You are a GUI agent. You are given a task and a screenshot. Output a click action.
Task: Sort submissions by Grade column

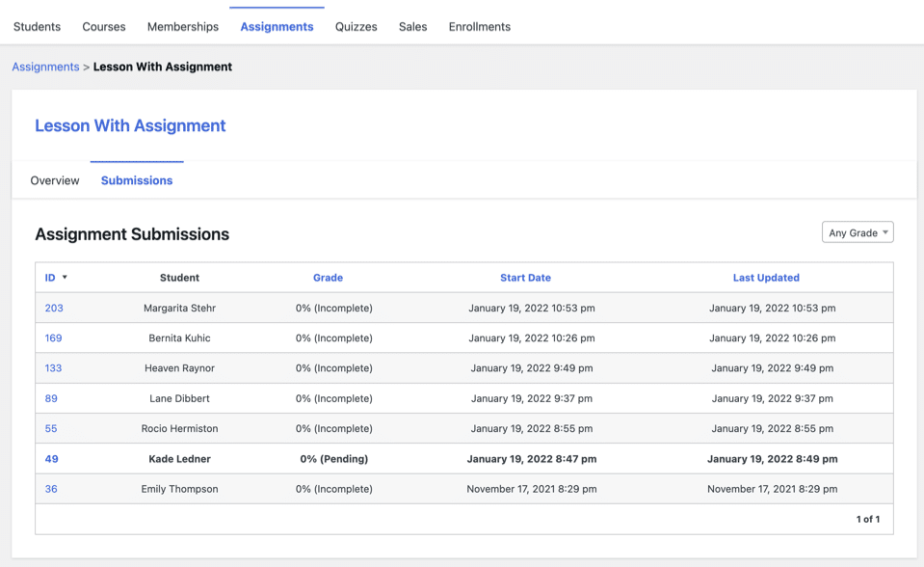(x=328, y=278)
